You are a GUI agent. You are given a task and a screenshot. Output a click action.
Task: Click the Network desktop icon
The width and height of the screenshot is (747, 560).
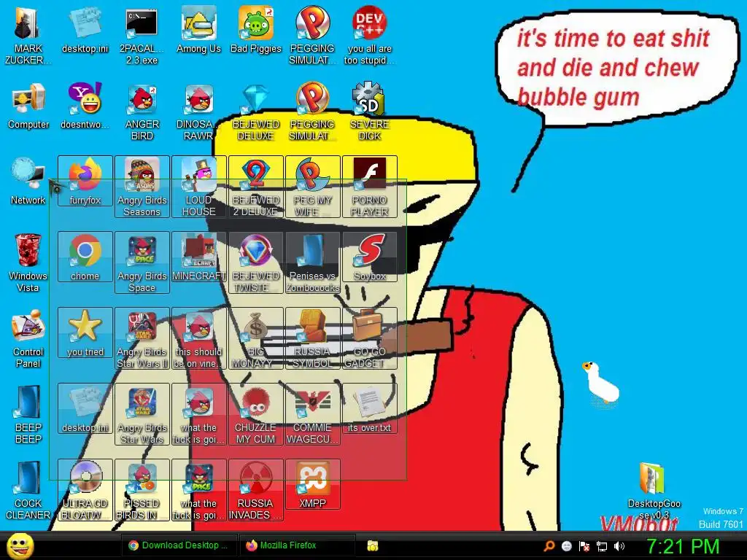coord(28,182)
